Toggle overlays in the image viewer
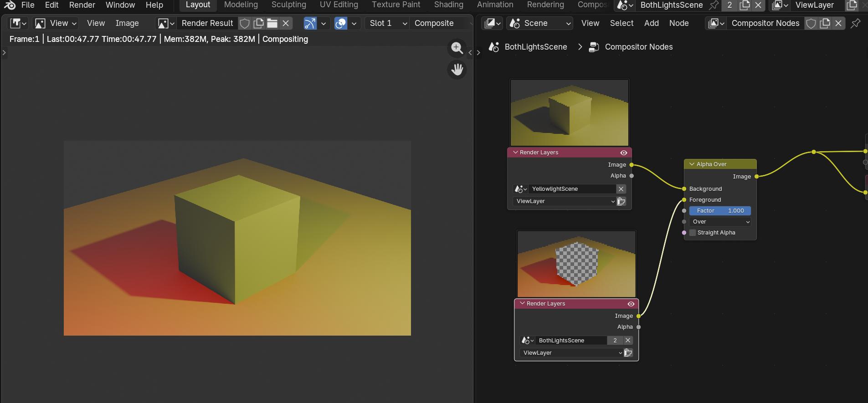This screenshot has height=403, width=868. (341, 23)
